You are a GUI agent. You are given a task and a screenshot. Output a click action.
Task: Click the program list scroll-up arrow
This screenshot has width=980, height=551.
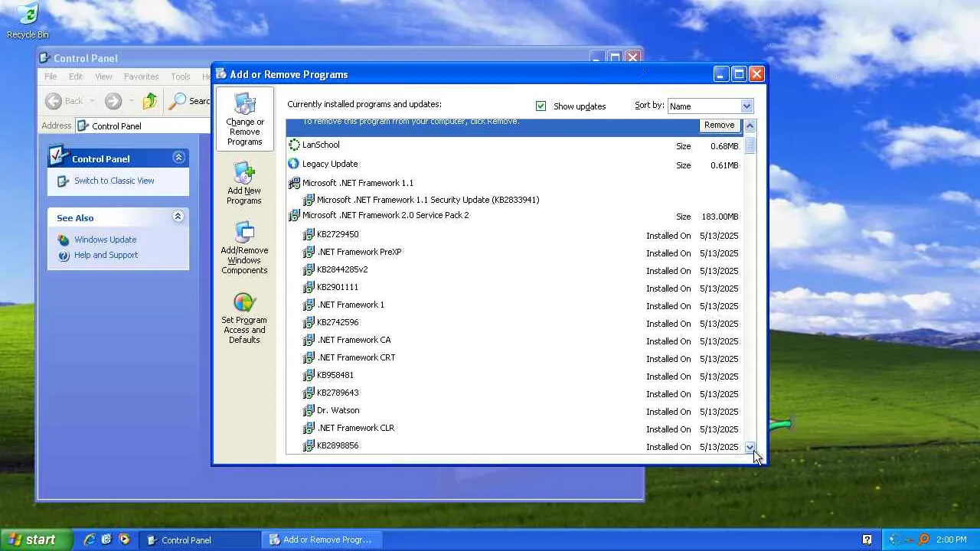[750, 126]
